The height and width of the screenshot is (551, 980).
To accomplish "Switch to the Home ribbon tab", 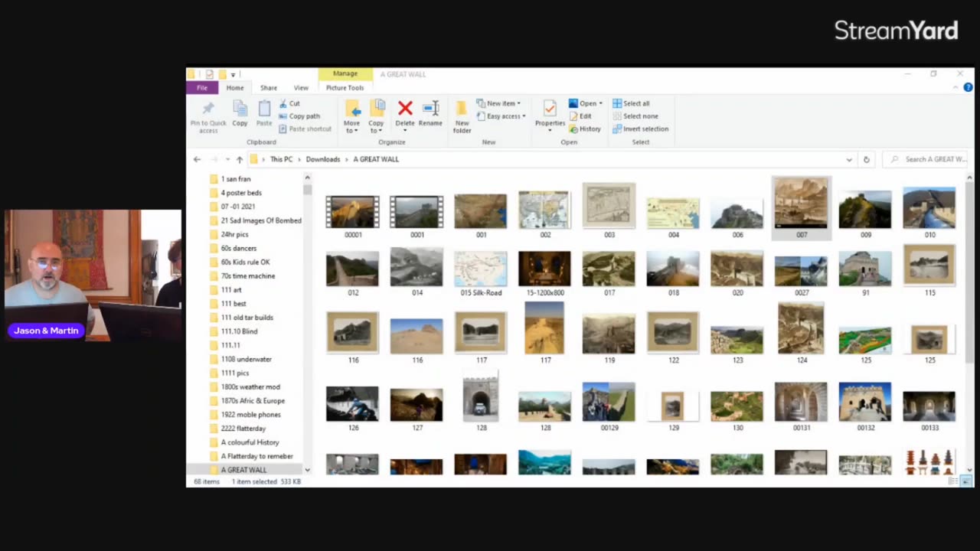I will 235,88.
